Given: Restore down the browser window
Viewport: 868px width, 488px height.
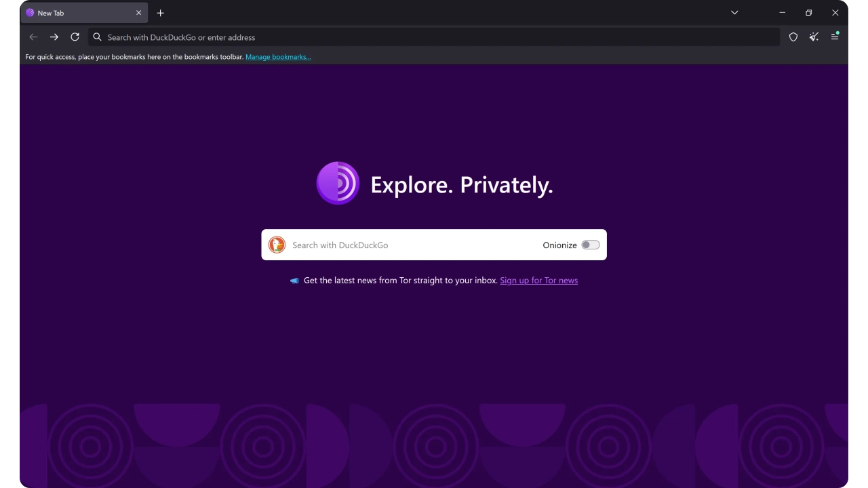Looking at the screenshot, I should click(808, 13).
